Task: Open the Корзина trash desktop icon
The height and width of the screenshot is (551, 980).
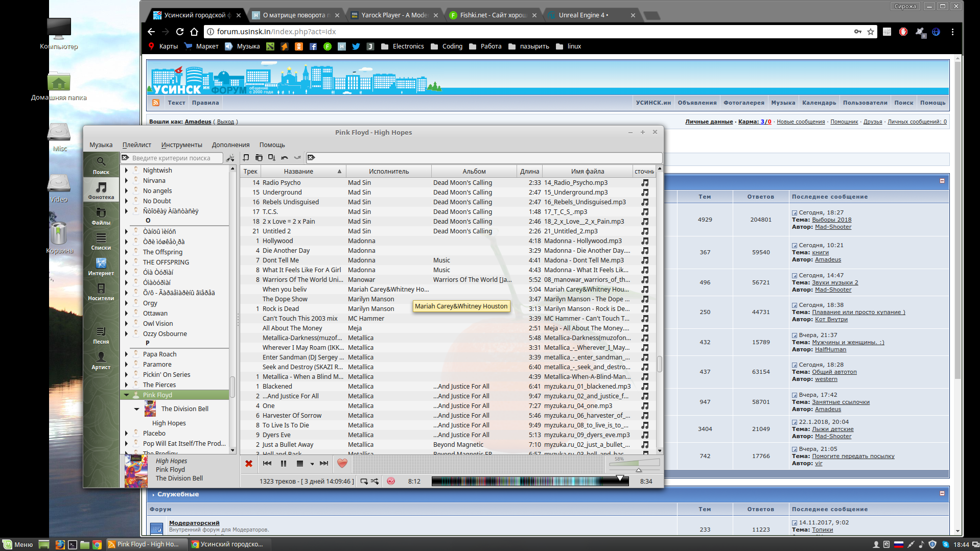Action: click(59, 237)
